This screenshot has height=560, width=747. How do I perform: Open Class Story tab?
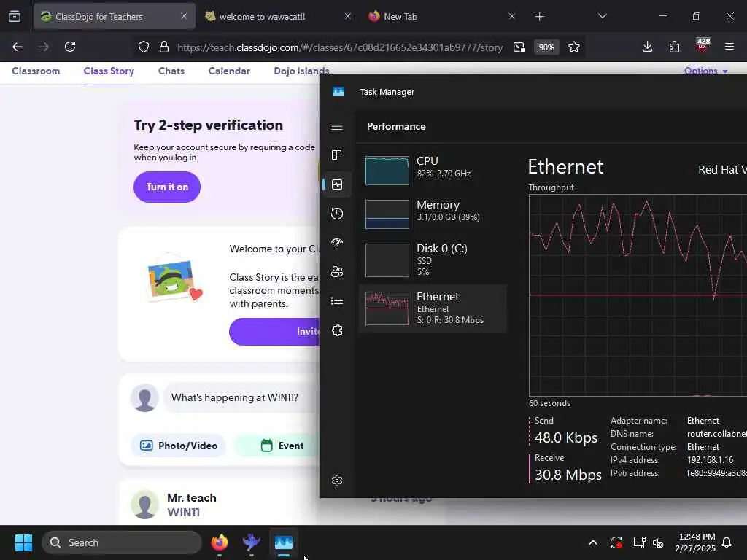point(109,71)
